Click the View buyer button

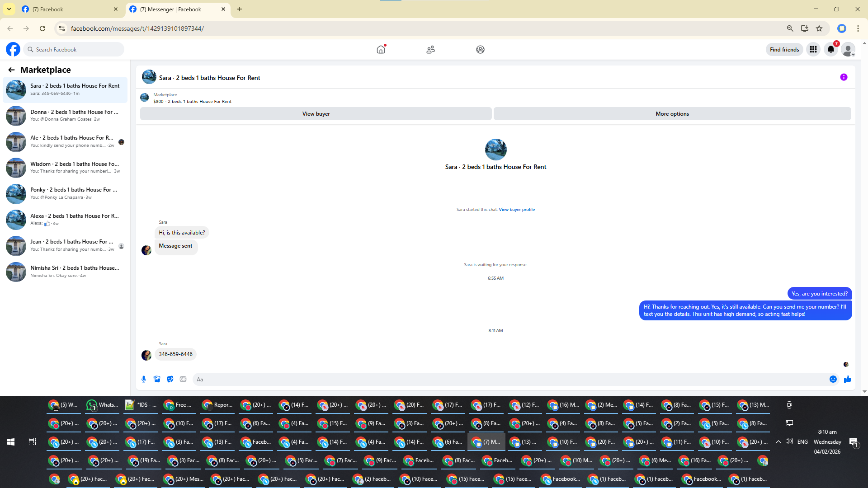point(316,114)
